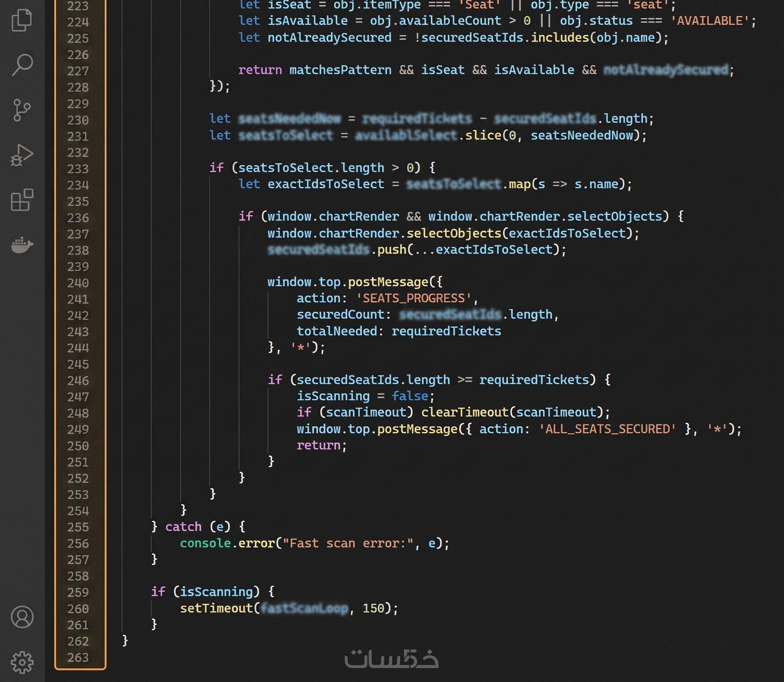
Task: Click the setTimeout call on line 260
Action: 216,608
